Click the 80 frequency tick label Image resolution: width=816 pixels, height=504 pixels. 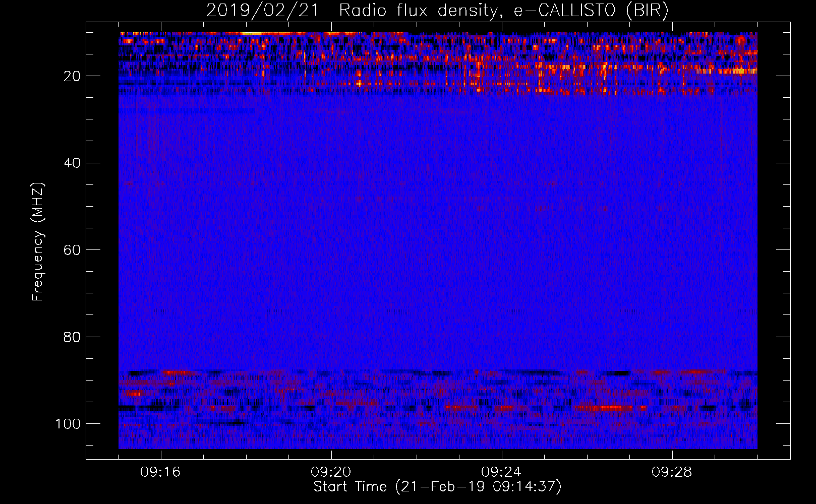72,337
